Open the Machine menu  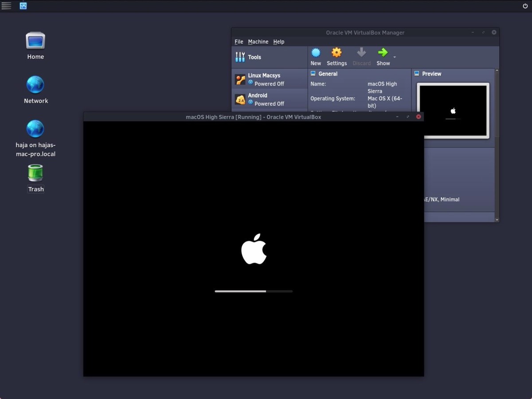click(258, 42)
